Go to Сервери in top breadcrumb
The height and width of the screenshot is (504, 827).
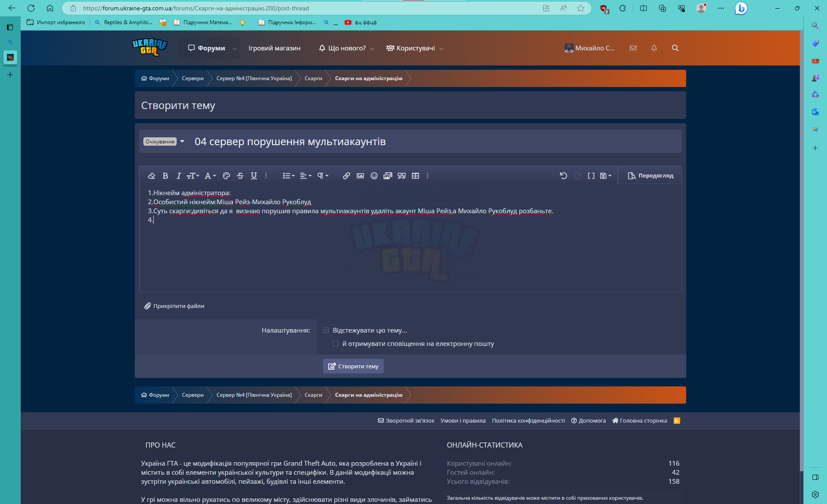193,78
